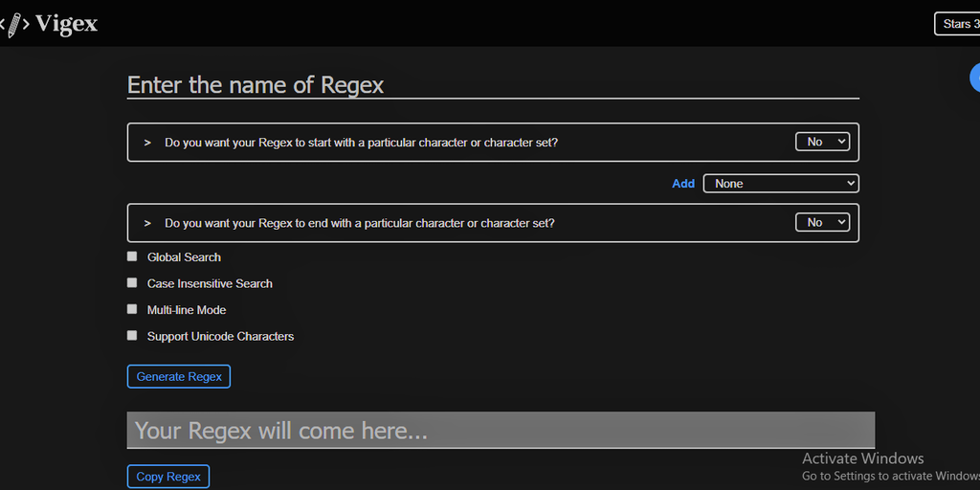Screen dimensions: 980x490
Task: Open the No dropdown for end character
Action: pyautogui.click(x=822, y=222)
